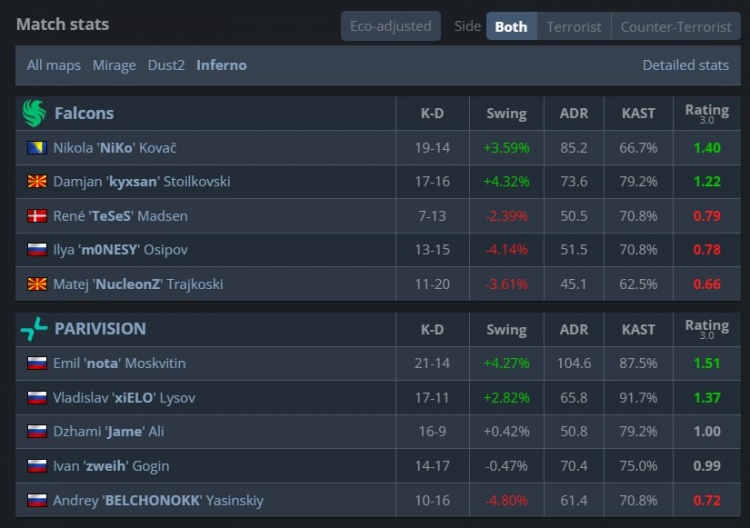Click the Russian flag next to m0NESY
The height and width of the screenshot is (528, 750).
pos(37,250)
